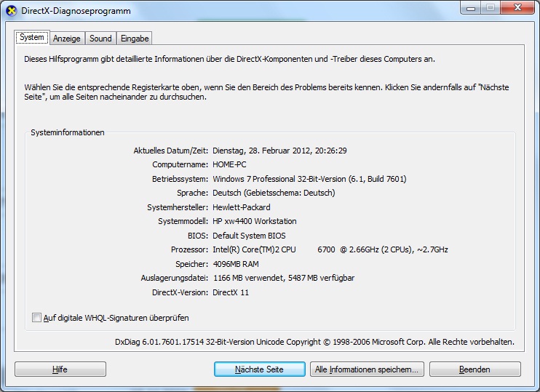Select the System tab

coord(32,37)
